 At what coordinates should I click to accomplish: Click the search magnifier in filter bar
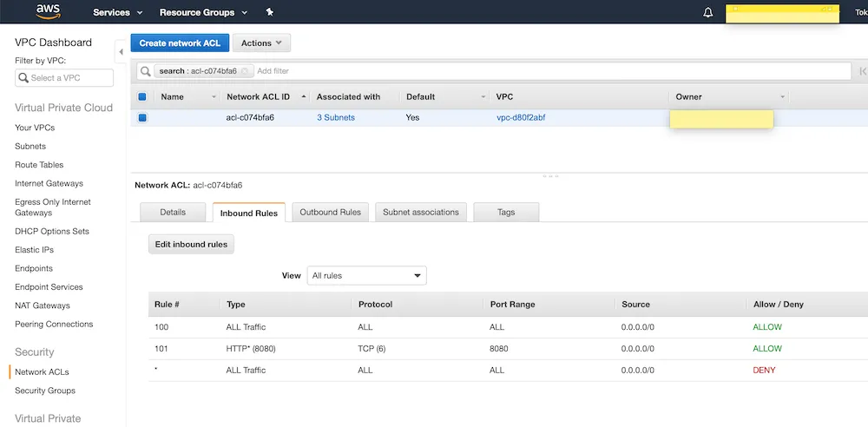(145, 71)
